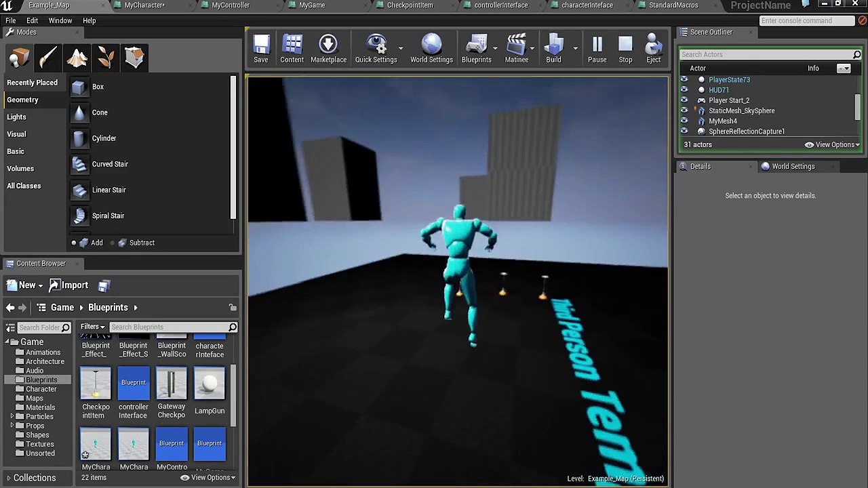Open the Matinee toolbar icon
The width and height of the screenshot is (868, 488).
pos(517,49)
